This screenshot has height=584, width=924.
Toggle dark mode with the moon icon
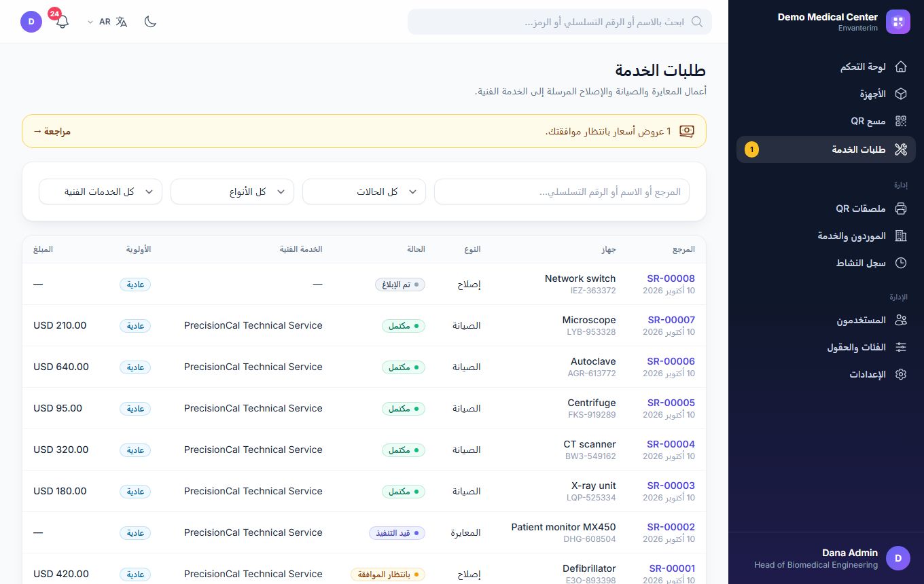coord(151,22)
